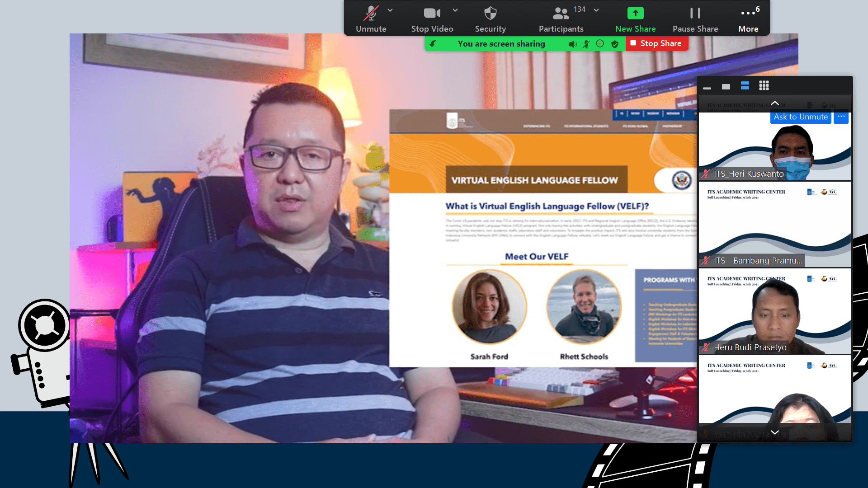
Task: Open the Participants panel icon
Action: pos(561,14)
